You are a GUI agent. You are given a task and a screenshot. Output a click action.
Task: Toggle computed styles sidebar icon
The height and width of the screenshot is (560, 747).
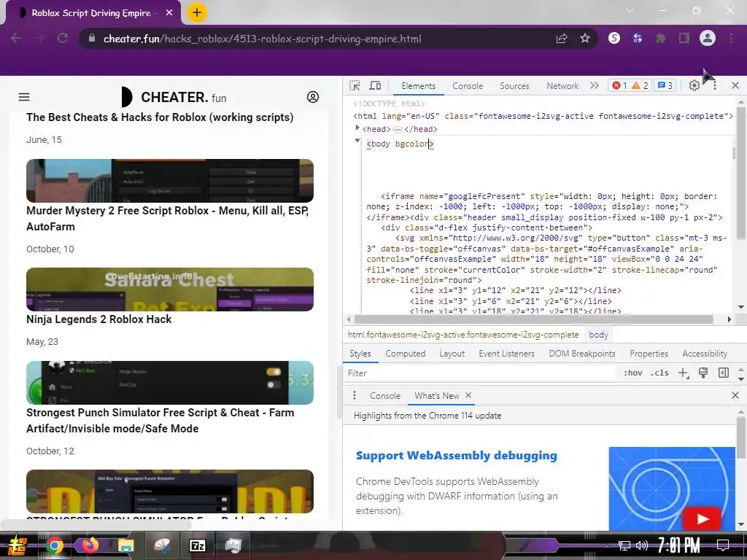point(723,373)
